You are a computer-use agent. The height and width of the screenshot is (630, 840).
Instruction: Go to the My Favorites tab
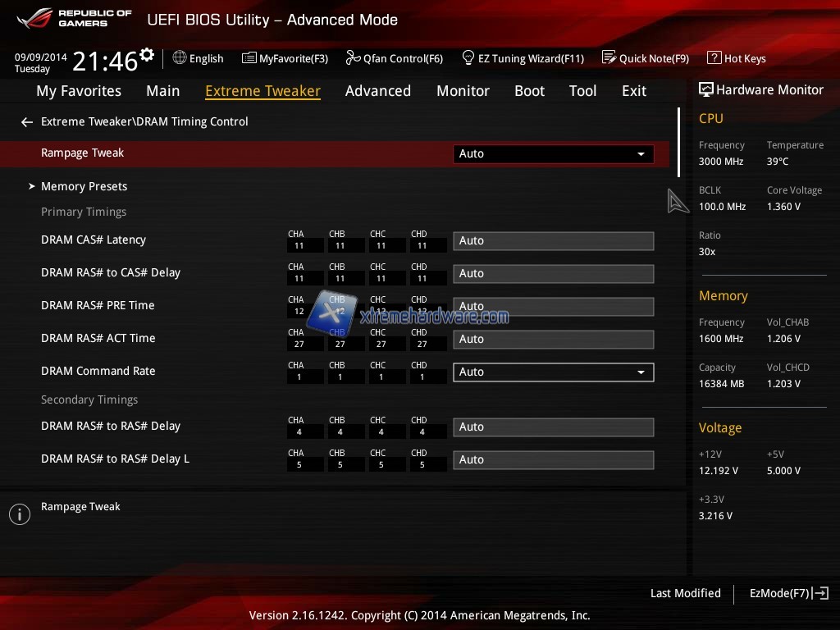(79, 91)
